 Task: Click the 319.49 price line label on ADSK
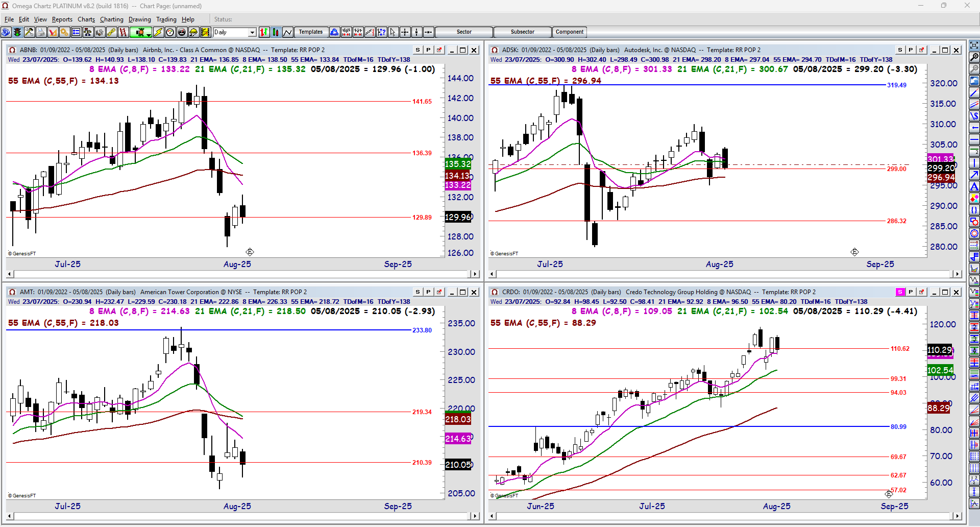pos(897,85)
